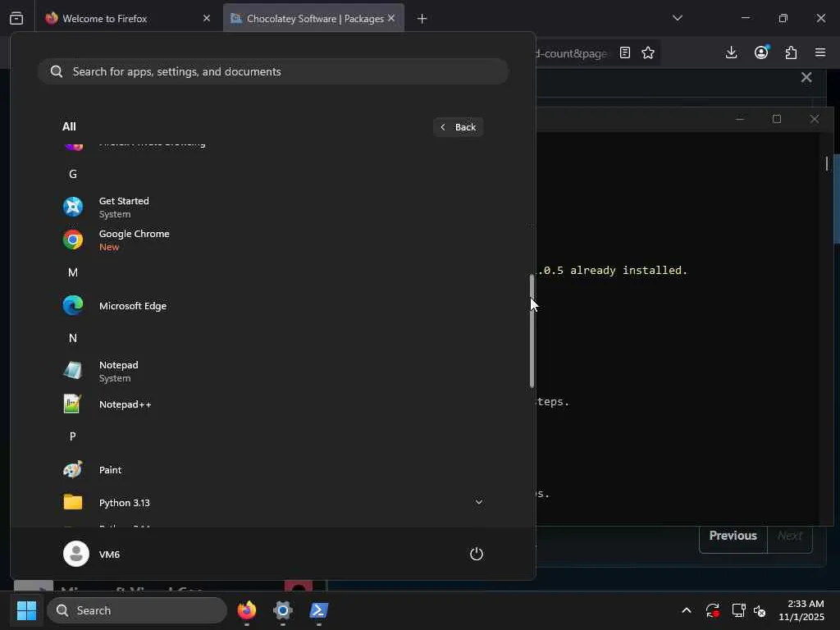840x630 pixels.
Task: Open Firefox downloads panel
Action: point(731,52)
